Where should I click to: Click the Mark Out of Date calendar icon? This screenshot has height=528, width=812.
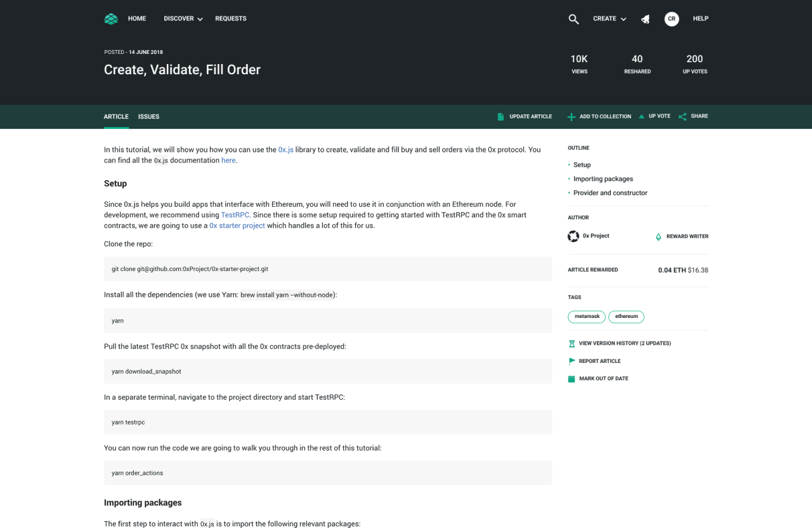(572, 379)
